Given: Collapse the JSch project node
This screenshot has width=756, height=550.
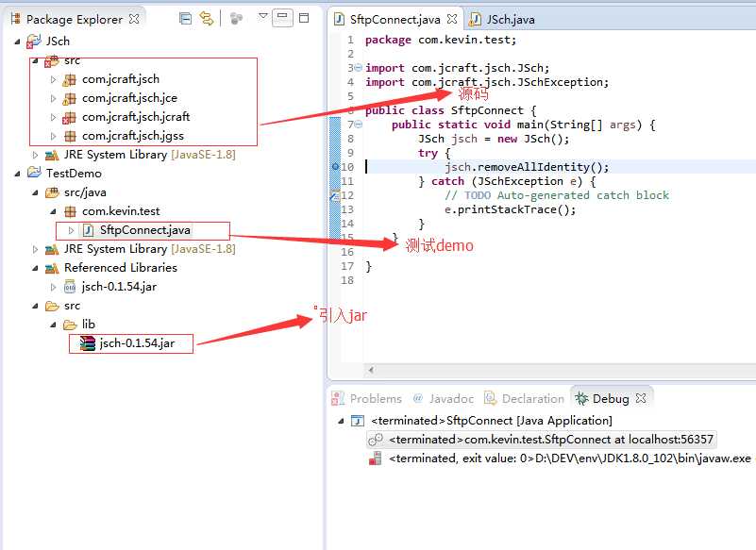Looking at the screenshot, I should tap(17, 42).
